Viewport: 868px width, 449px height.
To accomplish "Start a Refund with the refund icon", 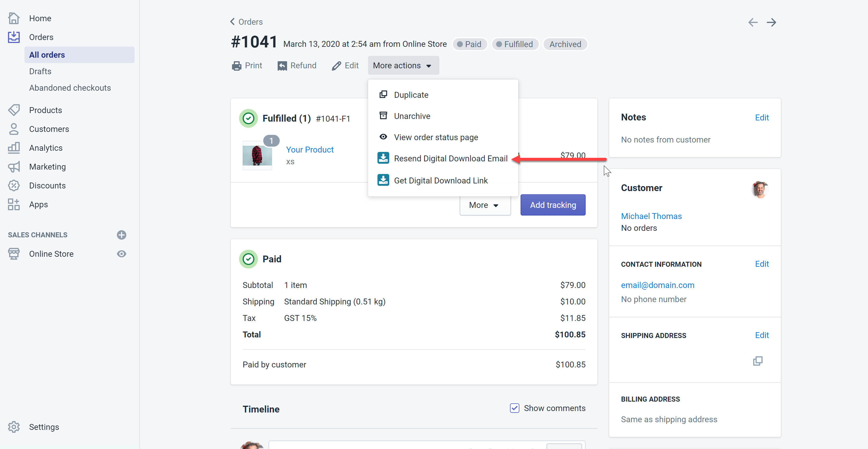I will [x=283, y=65].
